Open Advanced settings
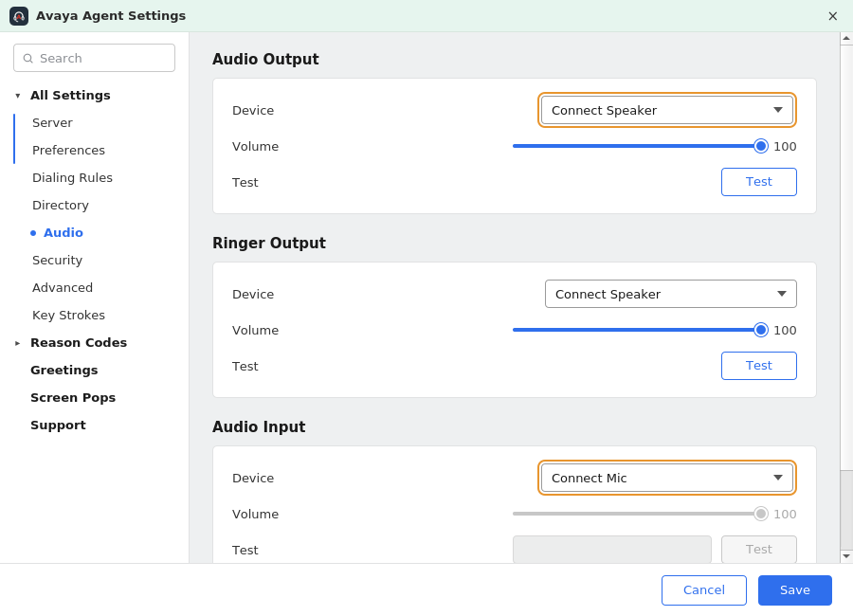853x616 pixels. (63, 288)
